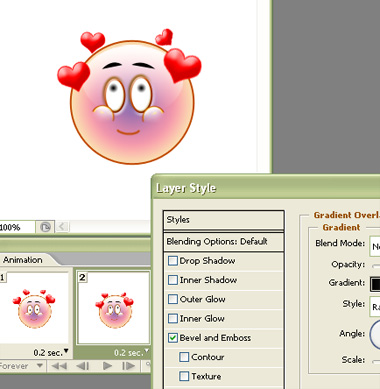Open the gradient Style dropdown
Screen dimensions: 380x389
click(375, 306)
